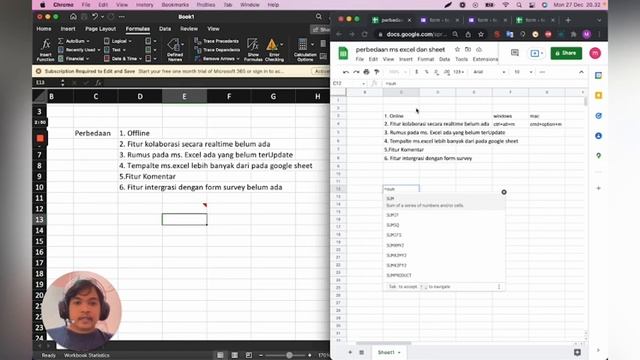Click the fx icon in Excel formula bar

(98, 83)
